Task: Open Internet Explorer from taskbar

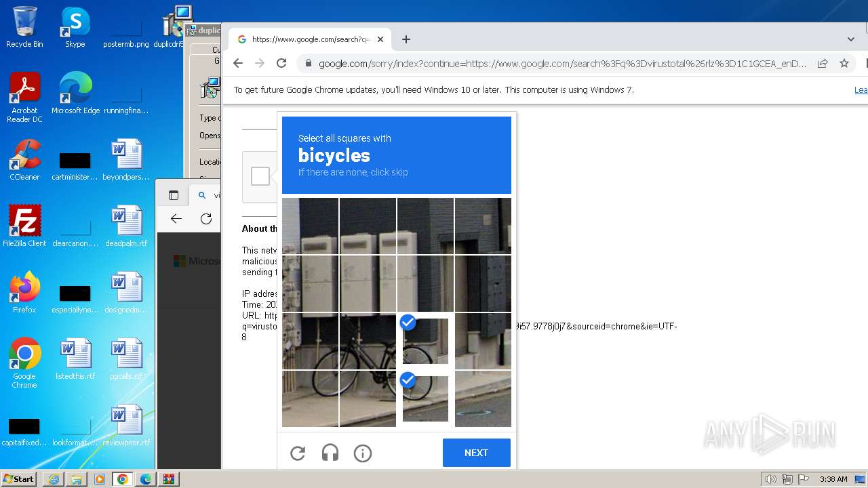Action: pos(54,479)
